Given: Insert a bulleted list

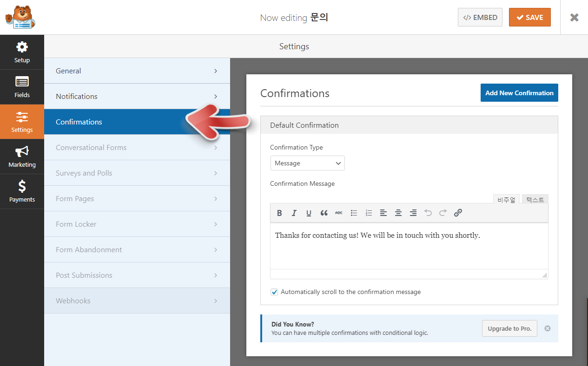Looking at the screenshot, I should tap(354, 213).
